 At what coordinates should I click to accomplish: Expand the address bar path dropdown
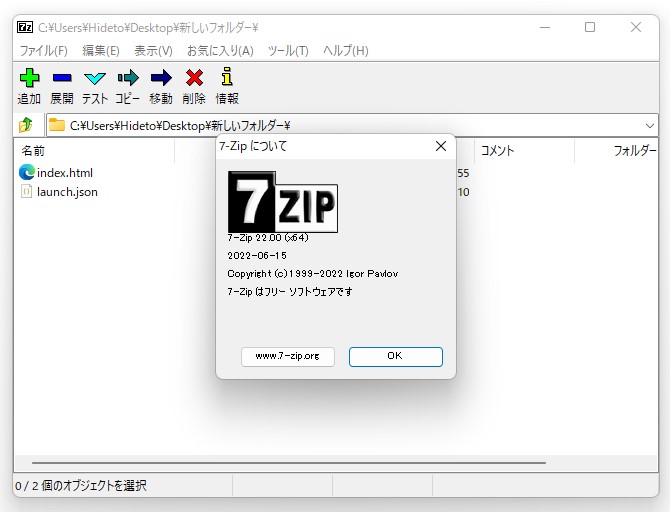coord(649,126)
